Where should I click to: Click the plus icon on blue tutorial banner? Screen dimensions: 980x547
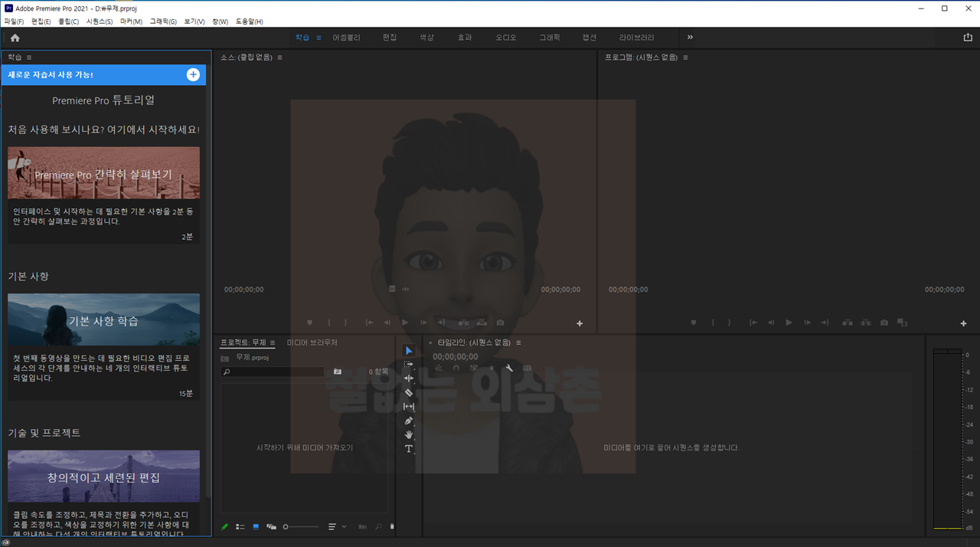point(193,74)
